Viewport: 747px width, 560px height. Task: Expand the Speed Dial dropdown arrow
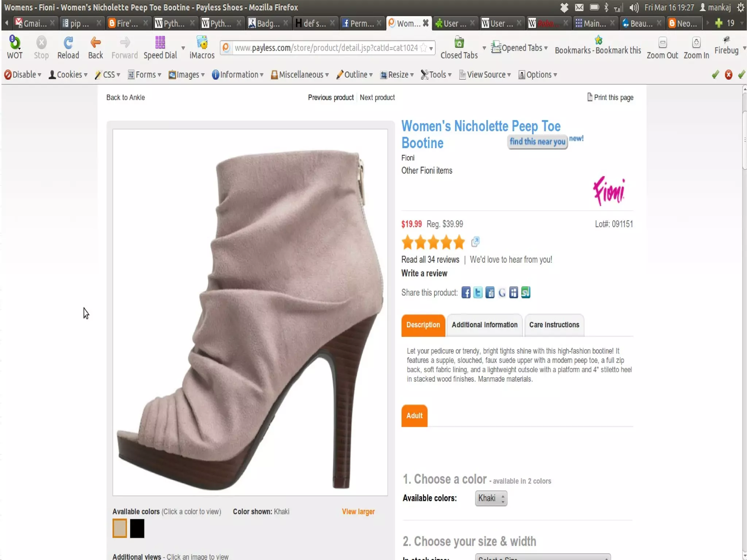tap(183, 48)
